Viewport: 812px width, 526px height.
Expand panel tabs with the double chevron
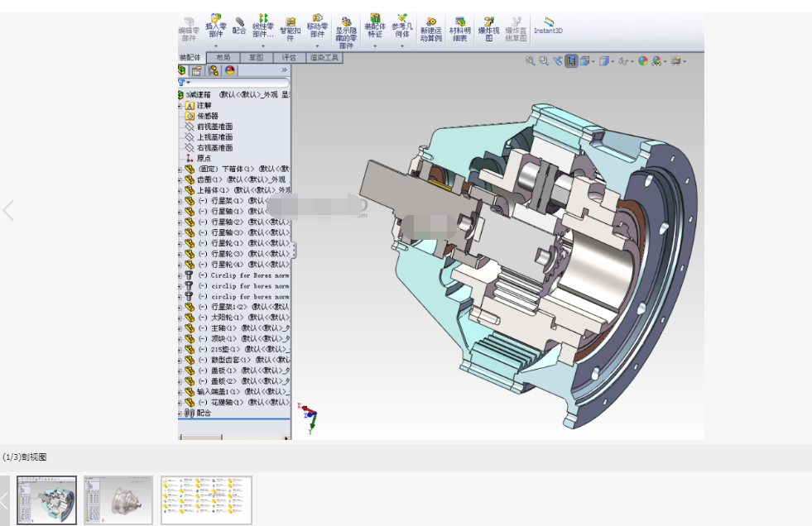click(x=284, y=69)
